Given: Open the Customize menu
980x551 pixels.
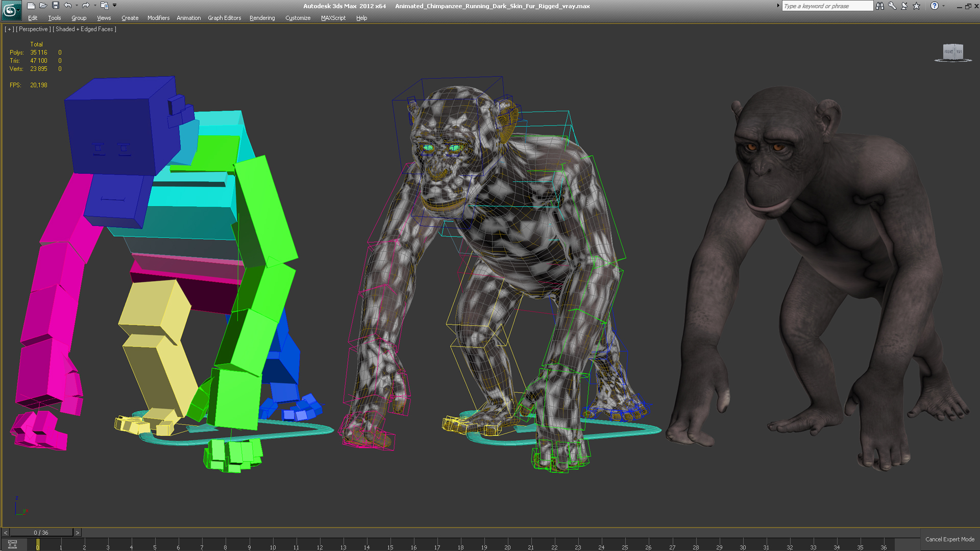Looking at the screenshot, I should tap(298, 18).
